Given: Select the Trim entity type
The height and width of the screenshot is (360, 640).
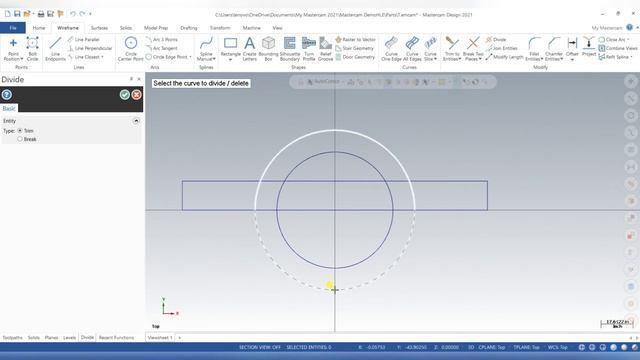Looking at the screenshot, I should tap(20, 131).
